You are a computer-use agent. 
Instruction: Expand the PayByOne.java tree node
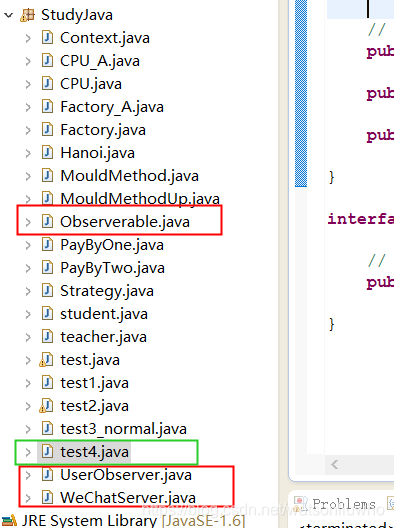28,245
